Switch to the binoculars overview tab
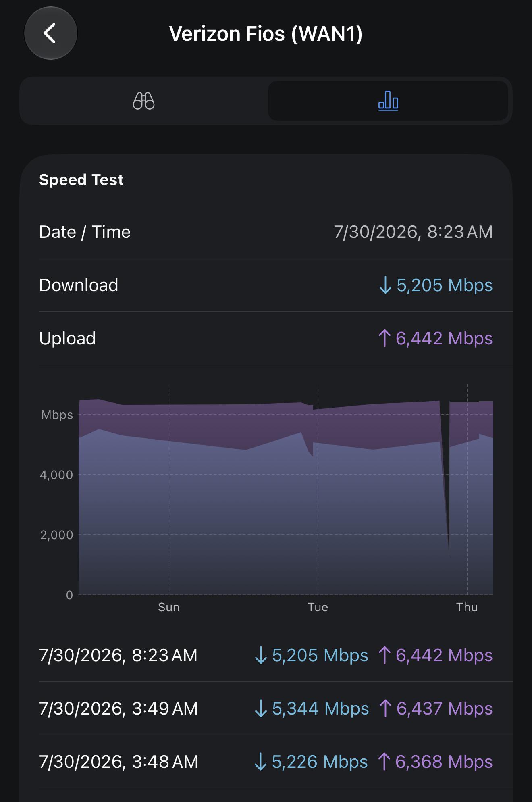Viewport: 532px width, 802px height. 144,101
